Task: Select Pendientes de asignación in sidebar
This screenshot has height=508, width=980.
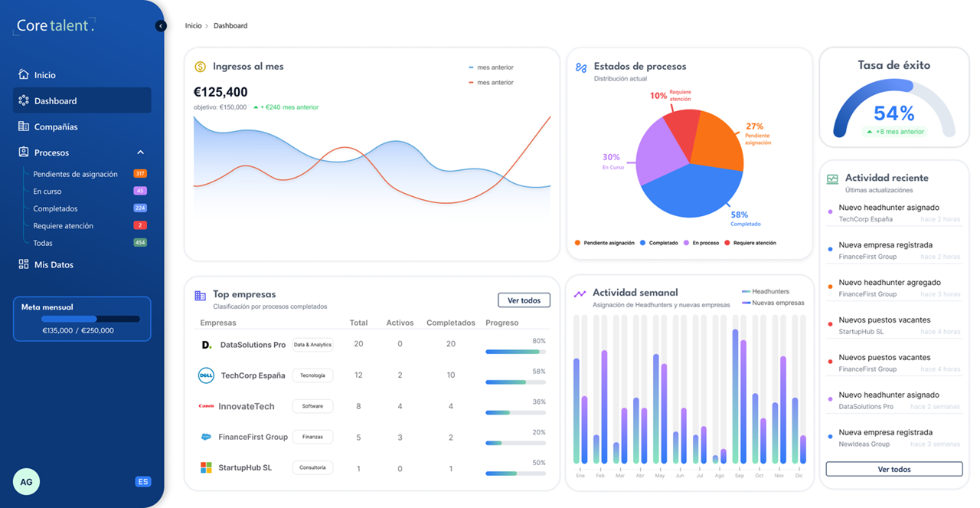Action: [75, 174]
